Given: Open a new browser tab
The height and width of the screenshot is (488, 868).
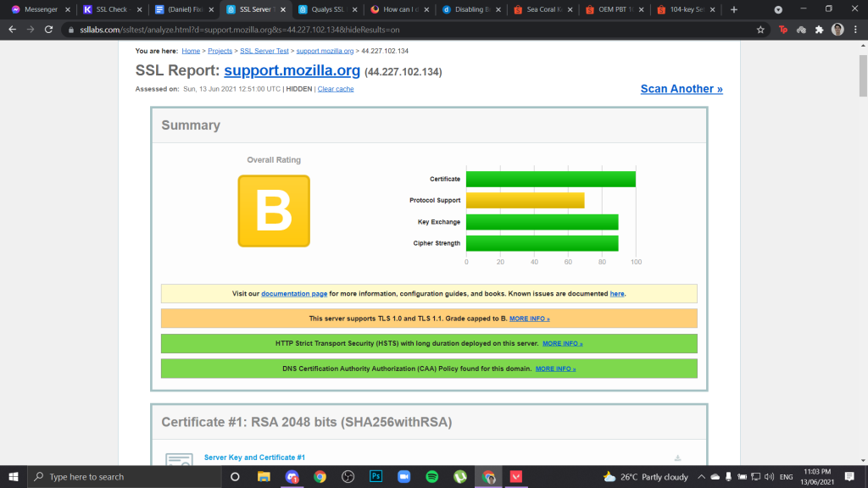Looking at the screenshot, I should tap(734, 9).
